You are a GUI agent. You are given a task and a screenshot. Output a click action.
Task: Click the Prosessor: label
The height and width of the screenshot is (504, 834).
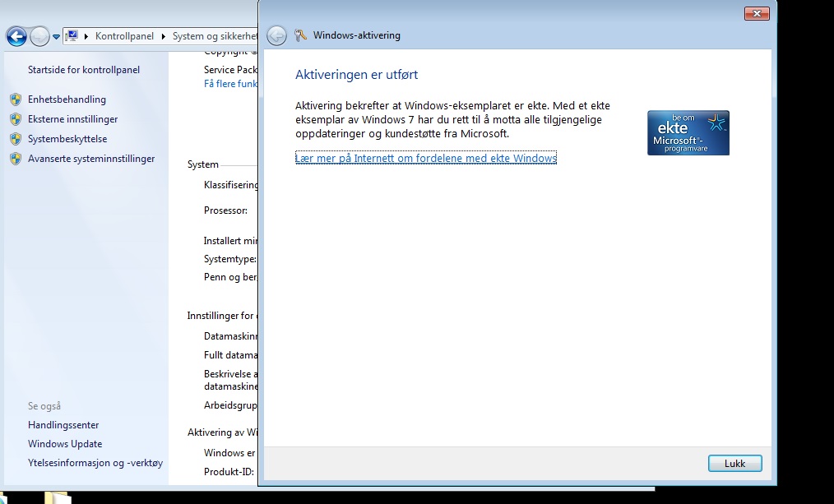225,210
